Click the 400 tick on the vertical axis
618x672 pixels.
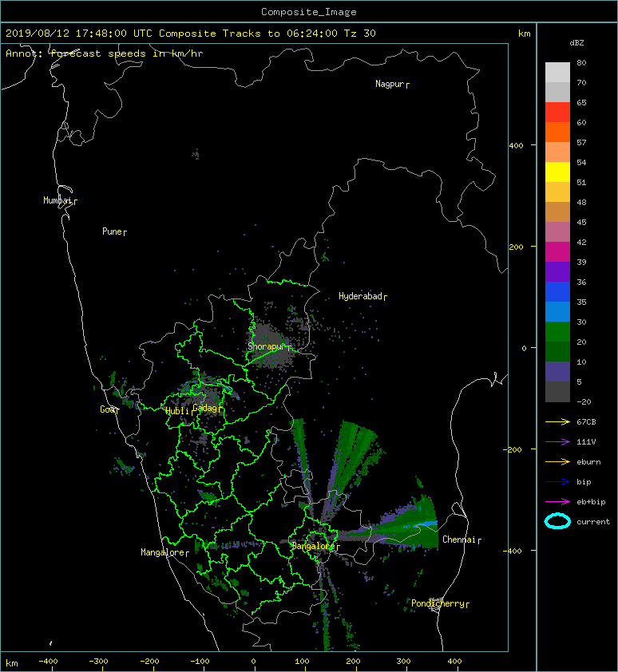click(516, 146)
